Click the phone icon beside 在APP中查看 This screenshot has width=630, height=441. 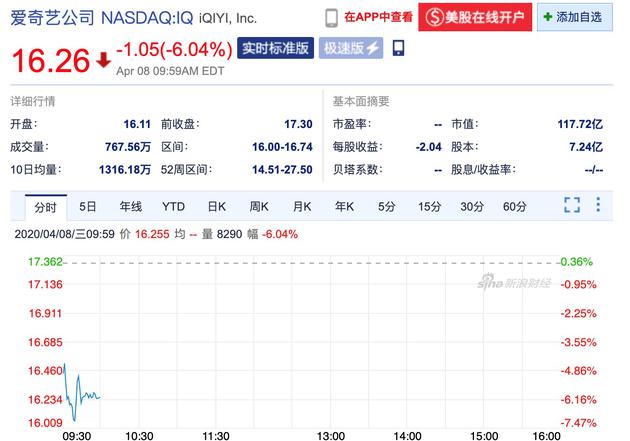[x=331, y=18]
